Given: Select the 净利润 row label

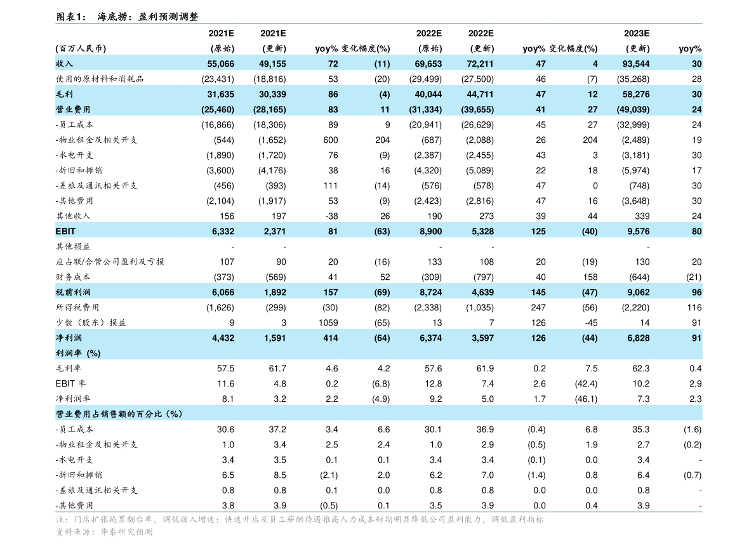Looking at the screenshot, I should point(69,338).
